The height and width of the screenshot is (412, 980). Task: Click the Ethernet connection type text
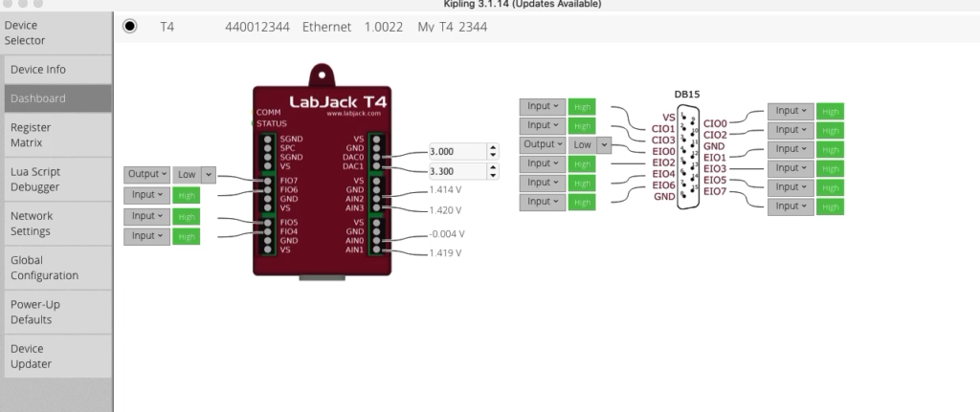326,27
